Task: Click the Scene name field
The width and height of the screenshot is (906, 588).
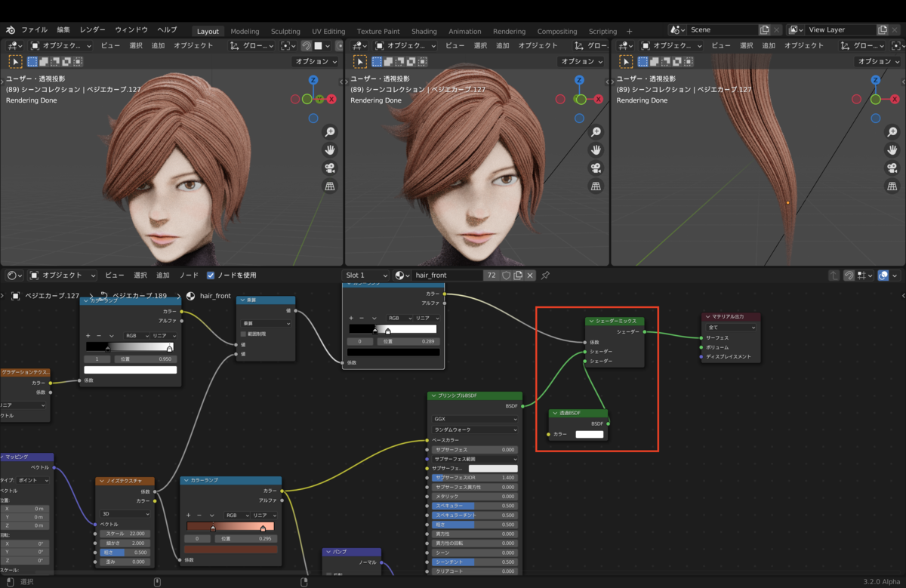Action: (x=722, y=30)
